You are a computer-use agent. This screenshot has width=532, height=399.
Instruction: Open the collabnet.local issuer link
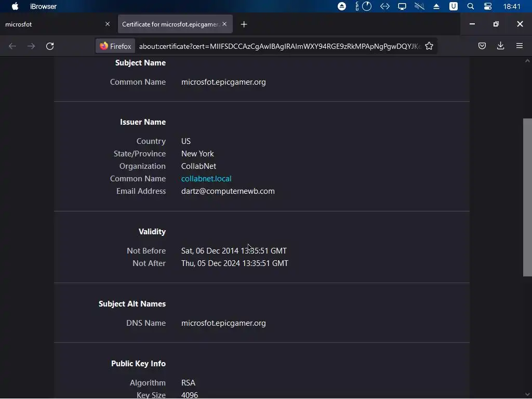tap(206, 179)
